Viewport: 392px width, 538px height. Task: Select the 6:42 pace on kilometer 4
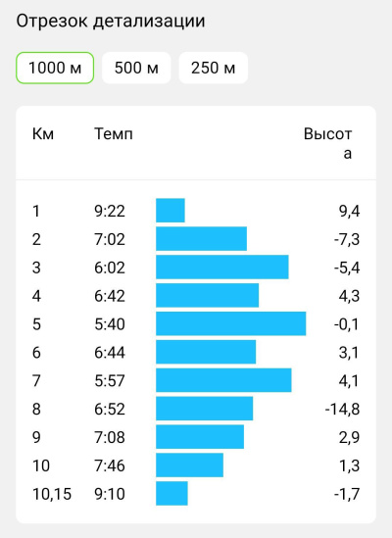pos(110,296)
